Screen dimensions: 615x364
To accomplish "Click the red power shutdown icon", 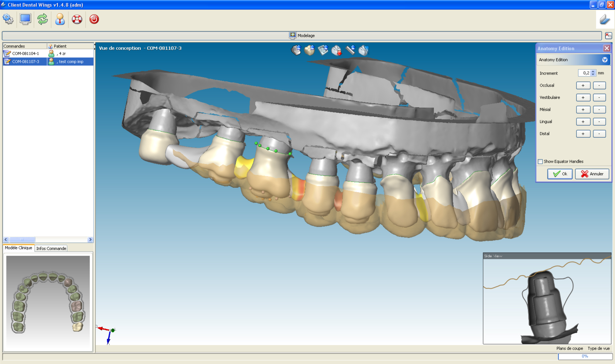I will (x=94, y=19).
